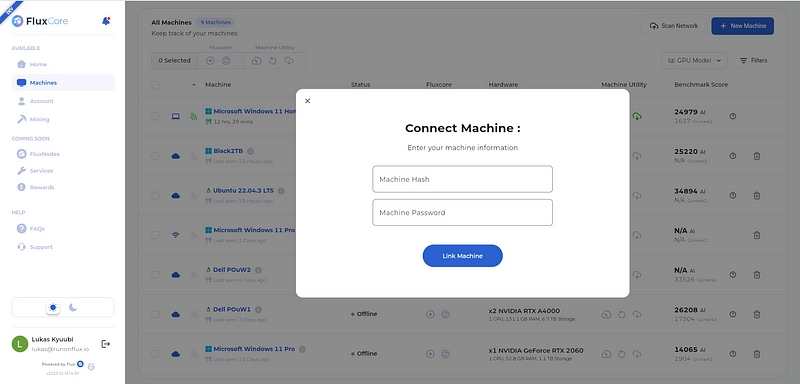800x384 pixels.
Task: Click the Ubuntu 22.04.3 LTS machine name
Action: (x=243, y=190)
